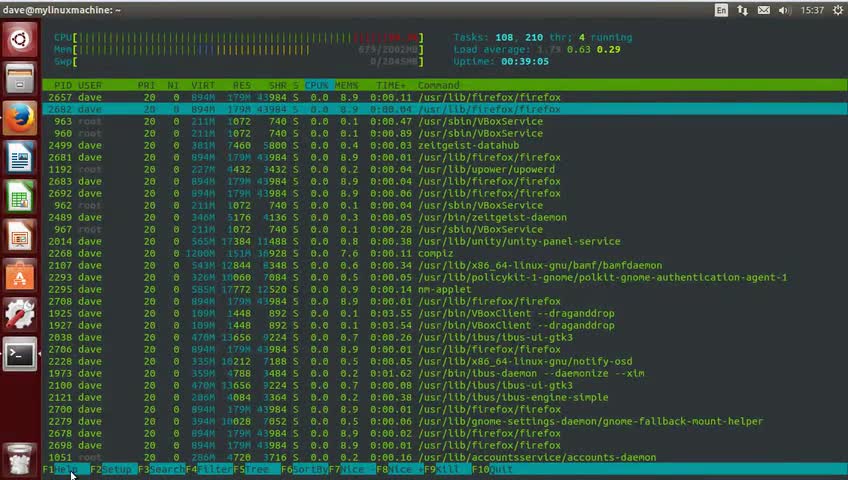Open System Settings launcher icon

click(20, 315)
